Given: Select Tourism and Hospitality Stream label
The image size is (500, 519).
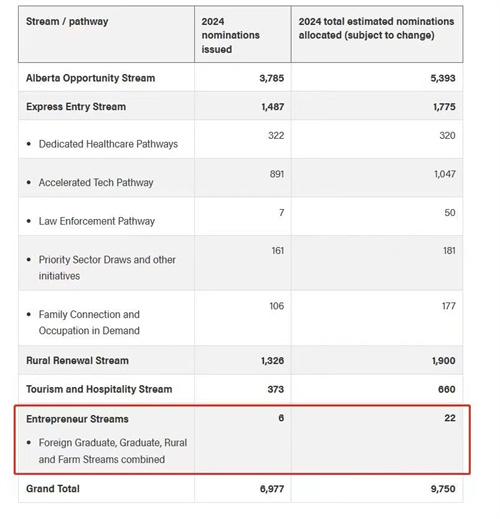Looking at the screenshot, I should pyautogui.click(x=99, y=389).
